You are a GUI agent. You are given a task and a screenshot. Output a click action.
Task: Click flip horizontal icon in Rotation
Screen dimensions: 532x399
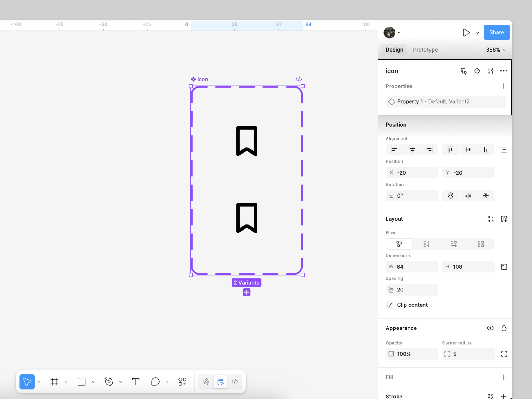468,196
